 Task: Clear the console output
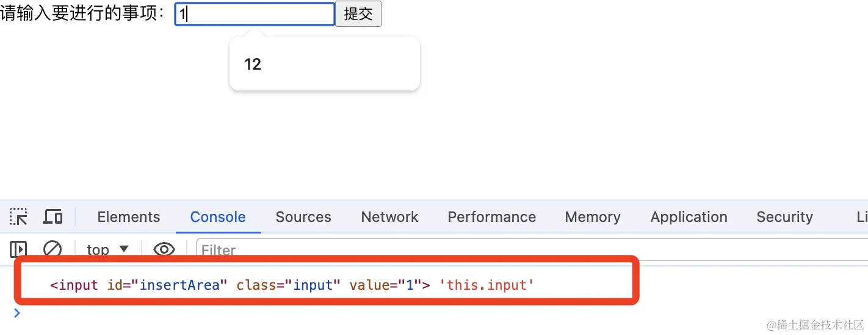click(x=52, y=249)
